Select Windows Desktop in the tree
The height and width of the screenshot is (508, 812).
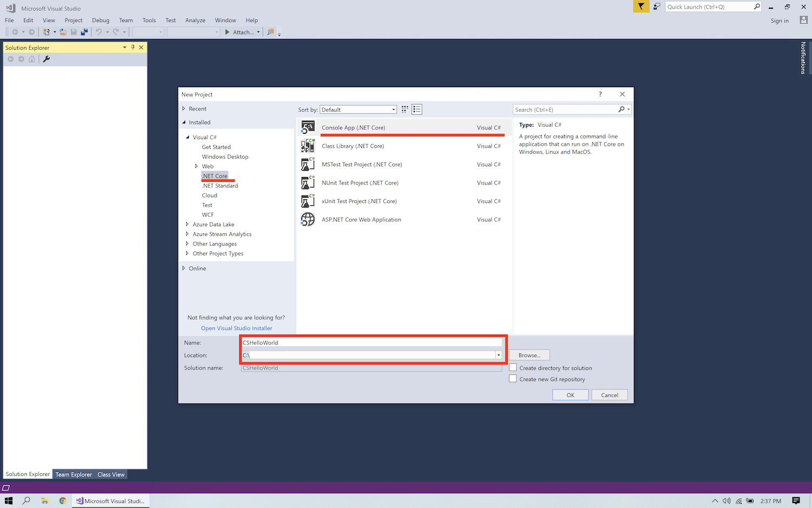point(225,157)
